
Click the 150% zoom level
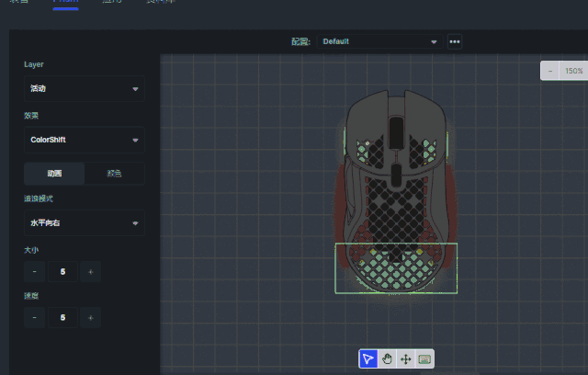[573, 71]
